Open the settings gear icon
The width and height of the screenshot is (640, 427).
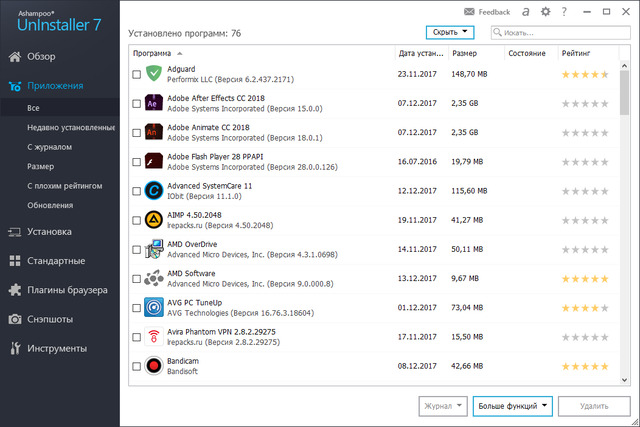pos(545,12)
